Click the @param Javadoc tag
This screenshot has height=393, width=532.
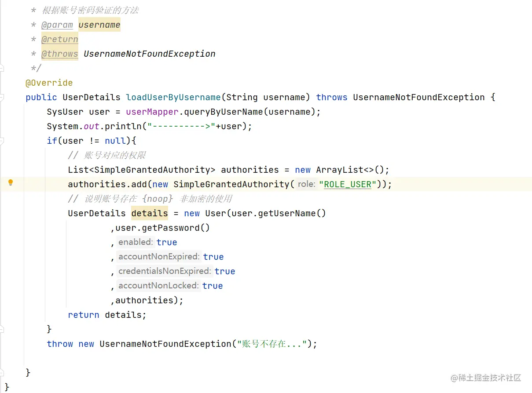click(x=57, y=25)
